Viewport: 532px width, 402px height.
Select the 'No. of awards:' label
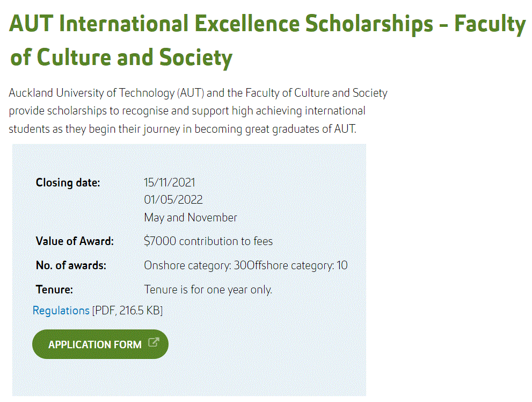71,265
